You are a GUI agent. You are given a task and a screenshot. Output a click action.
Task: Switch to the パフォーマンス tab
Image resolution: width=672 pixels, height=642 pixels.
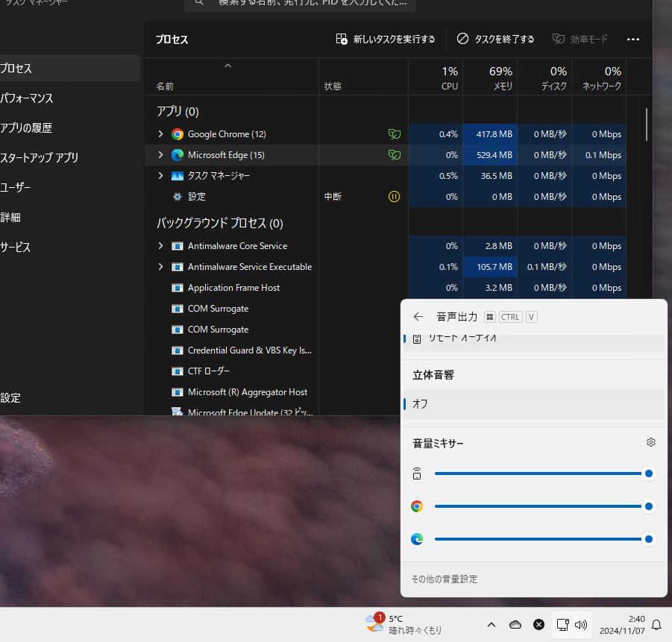click(x=70, y=98)
